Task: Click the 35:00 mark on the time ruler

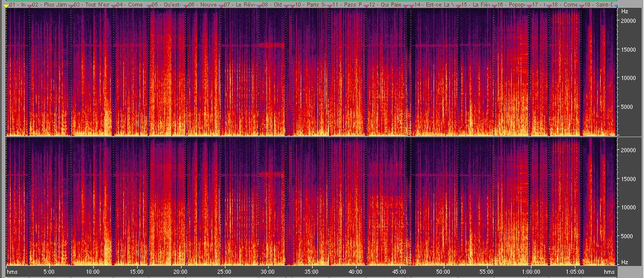Action: click(x=311, y=272)
